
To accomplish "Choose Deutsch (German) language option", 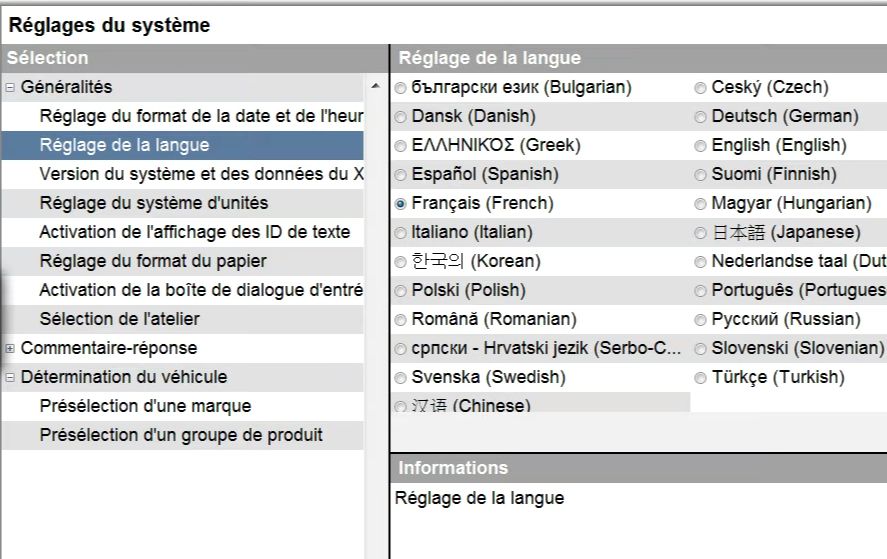I will pos(700,117).
